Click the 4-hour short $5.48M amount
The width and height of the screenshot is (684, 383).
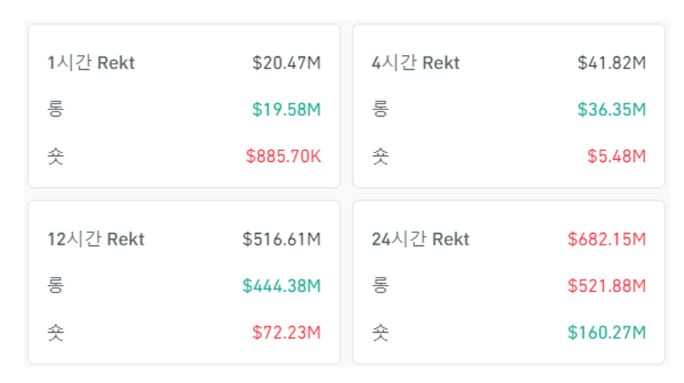616,156
